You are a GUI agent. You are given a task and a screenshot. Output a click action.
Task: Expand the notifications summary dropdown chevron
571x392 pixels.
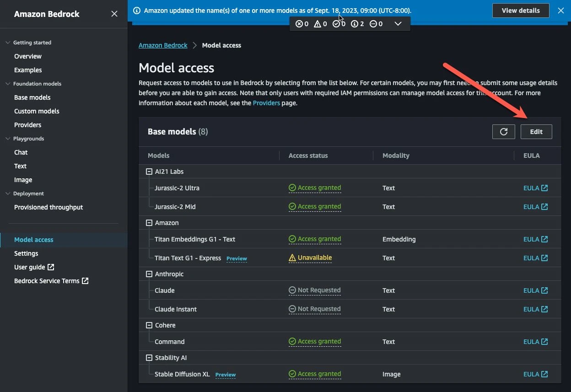[x=398, y=23]
